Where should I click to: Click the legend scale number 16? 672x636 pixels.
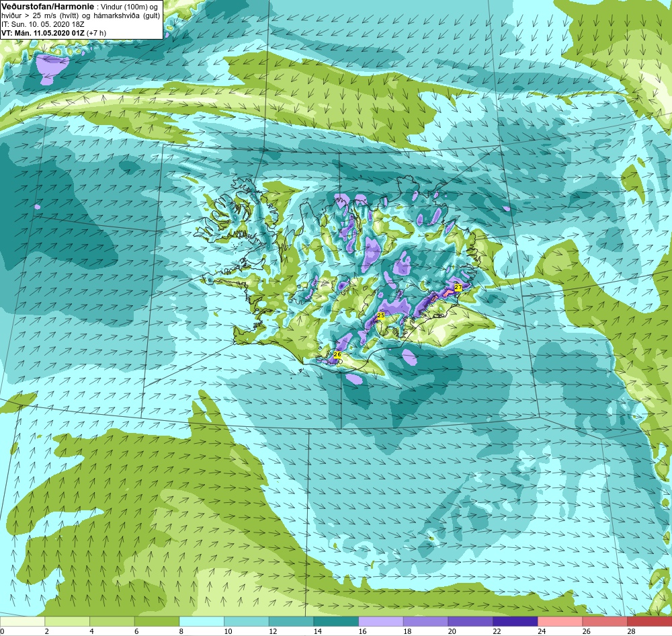(363, 631)
